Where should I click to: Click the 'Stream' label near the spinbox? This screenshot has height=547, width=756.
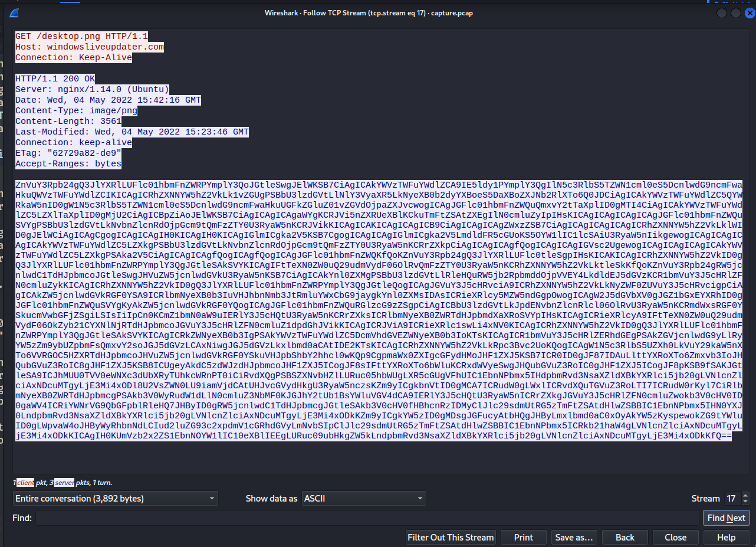click(706, 499)
